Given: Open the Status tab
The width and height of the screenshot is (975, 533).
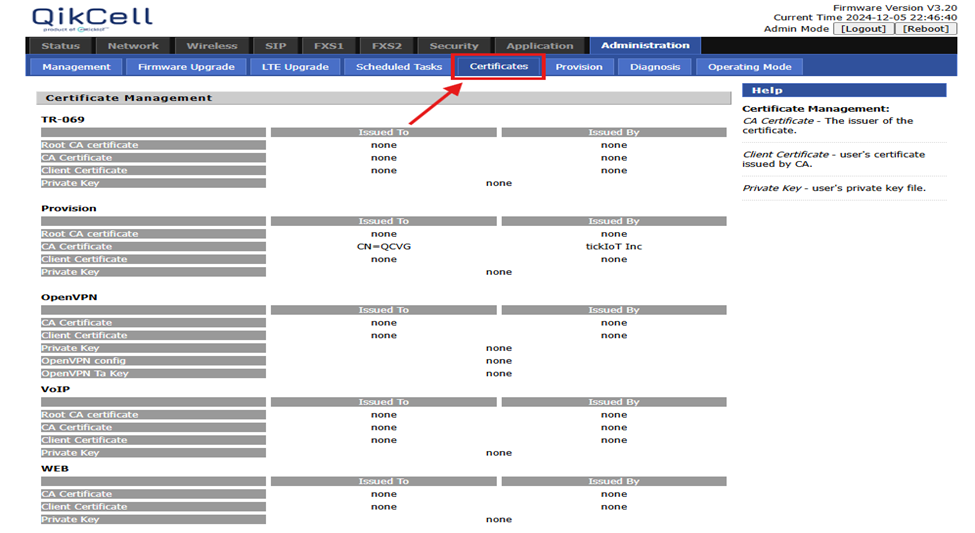Looking at the screenshot, I should [x=61, y=46].
